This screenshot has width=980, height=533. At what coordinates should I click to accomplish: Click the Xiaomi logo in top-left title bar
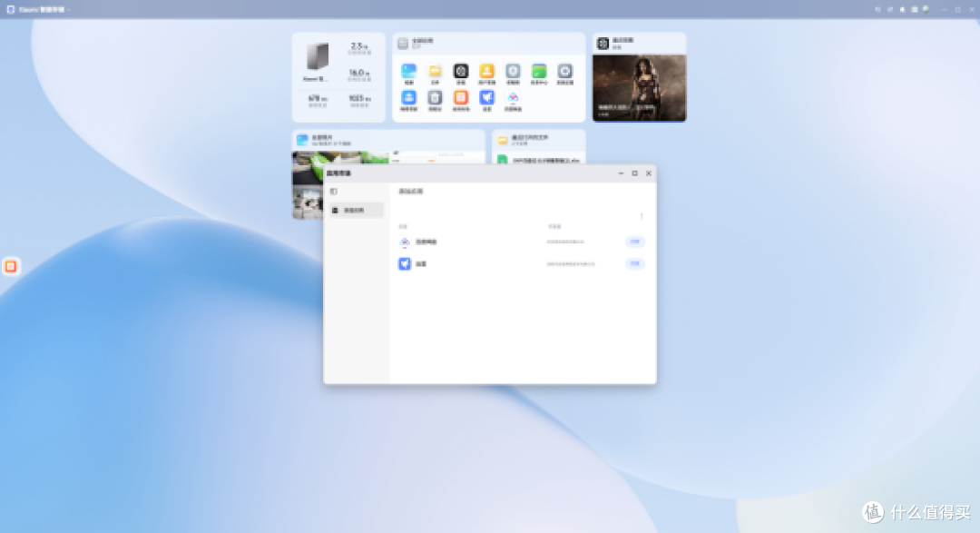(x=11, y=9)
